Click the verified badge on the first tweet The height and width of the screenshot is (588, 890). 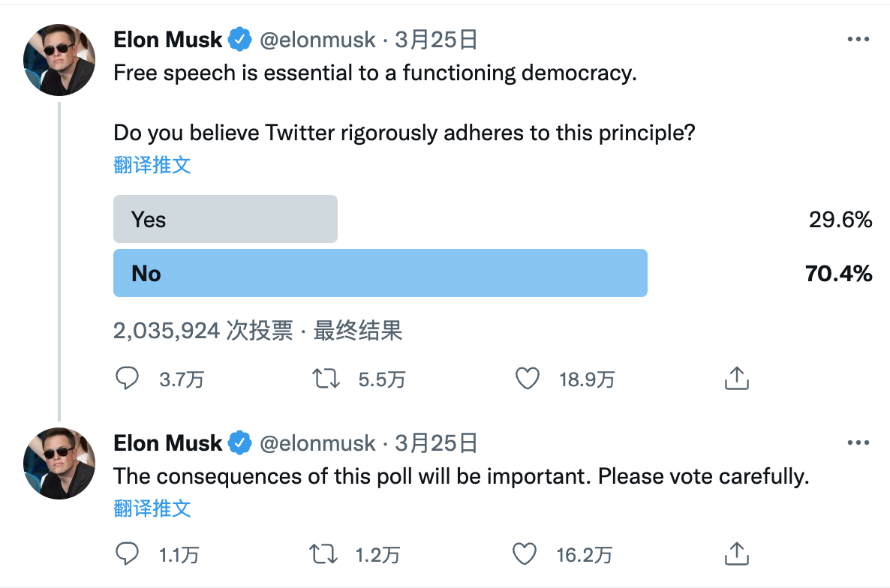tap(239, 40)
